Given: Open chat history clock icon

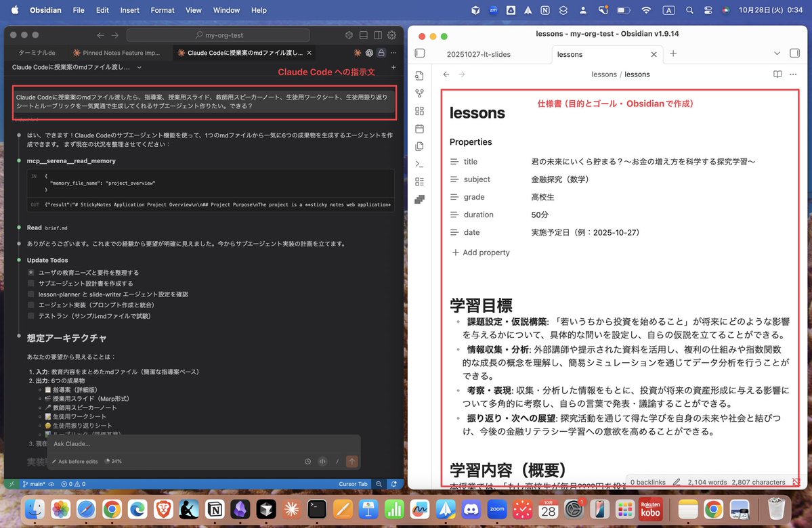Looking at the screenshot, I should (x=307, y=461).
